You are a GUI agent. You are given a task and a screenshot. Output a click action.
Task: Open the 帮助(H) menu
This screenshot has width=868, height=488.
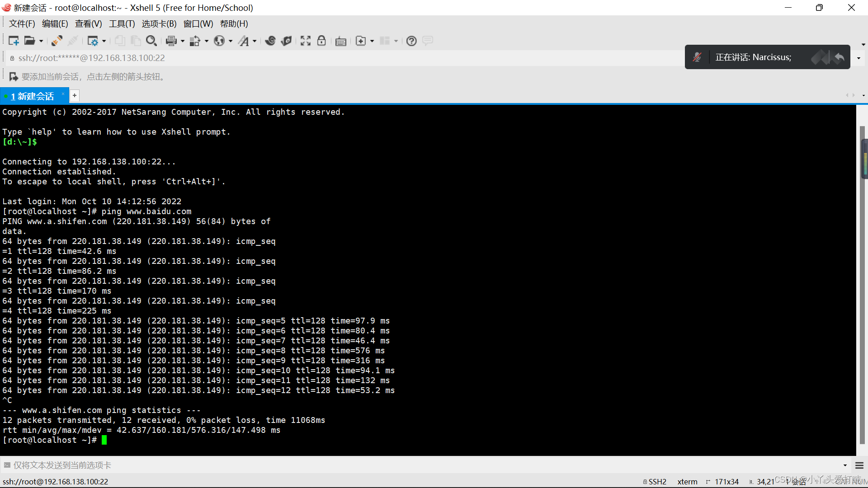pos(234,24)
